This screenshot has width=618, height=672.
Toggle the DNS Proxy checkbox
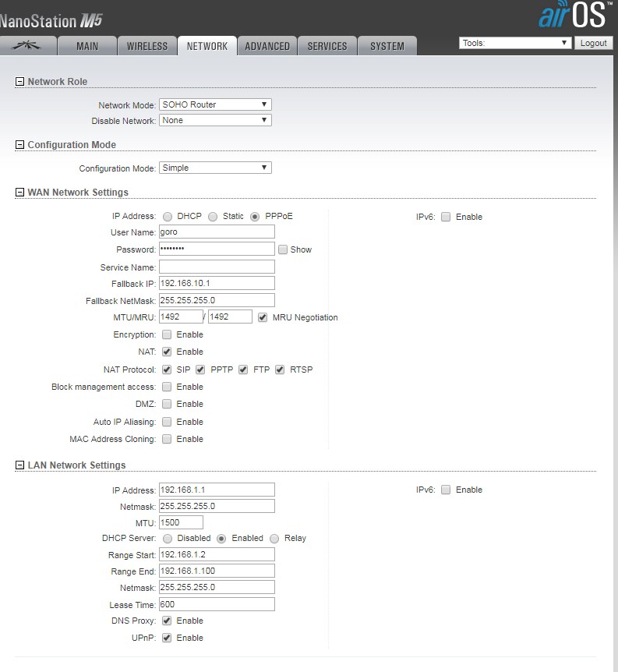(167, 621)
